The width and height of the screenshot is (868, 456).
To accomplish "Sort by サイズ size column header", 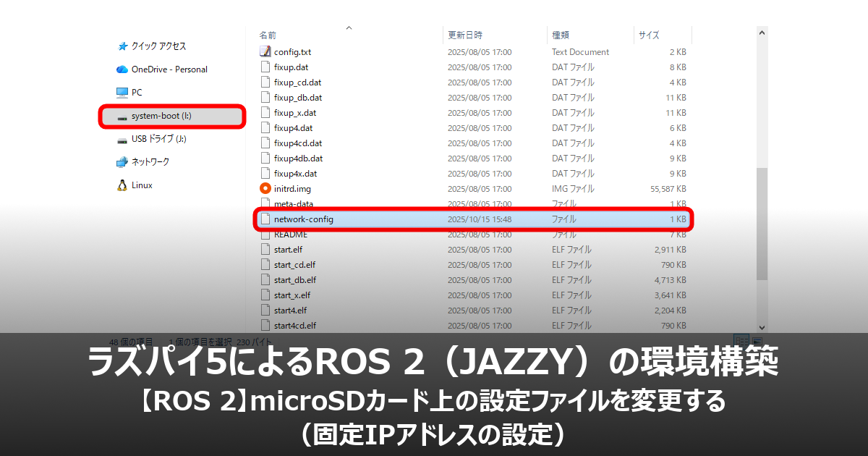I will (648, 35).
